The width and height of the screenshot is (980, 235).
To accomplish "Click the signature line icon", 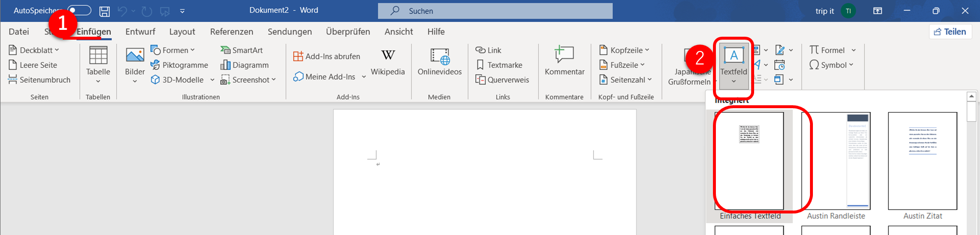I will click(x=780, y=50).
